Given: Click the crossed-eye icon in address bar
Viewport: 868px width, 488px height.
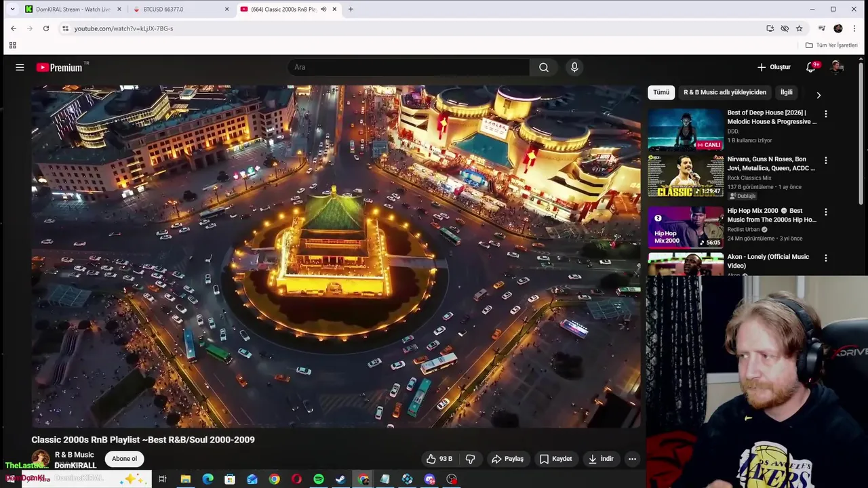Looking at the screenshot, I should tap(785, 28).
